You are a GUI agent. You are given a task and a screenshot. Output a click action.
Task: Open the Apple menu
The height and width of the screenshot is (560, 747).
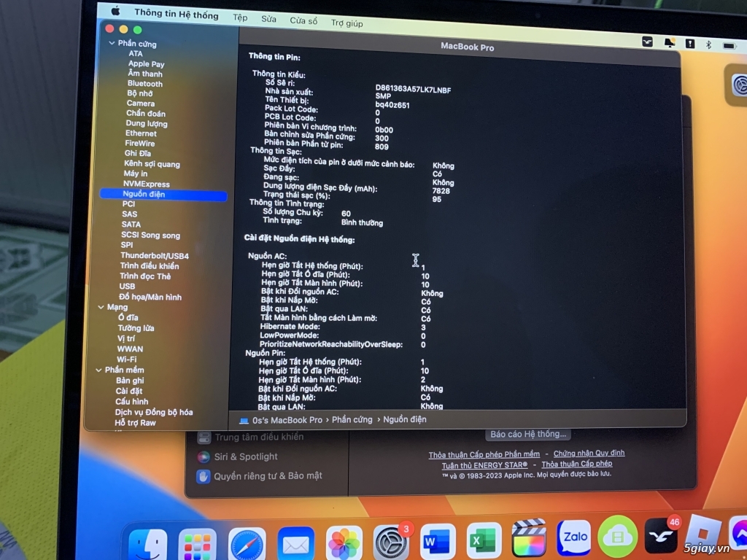pyautogui.click(x=116, y=10)
